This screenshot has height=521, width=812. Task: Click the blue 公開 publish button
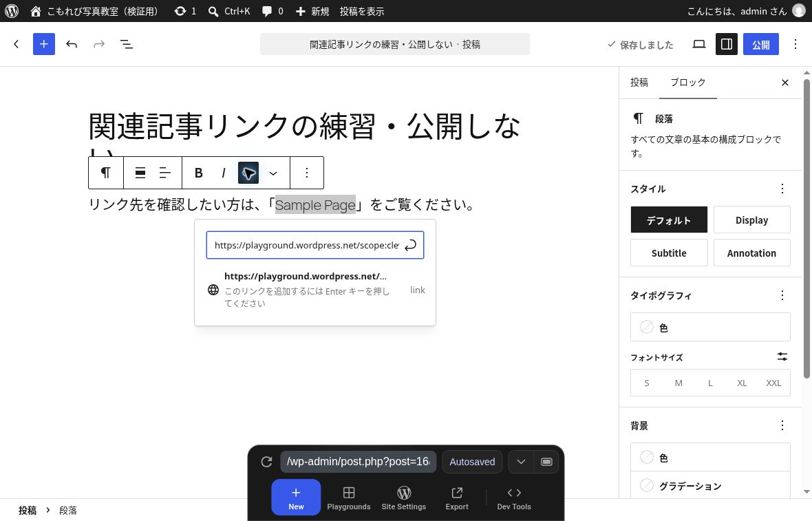click(x=760, y=45)
